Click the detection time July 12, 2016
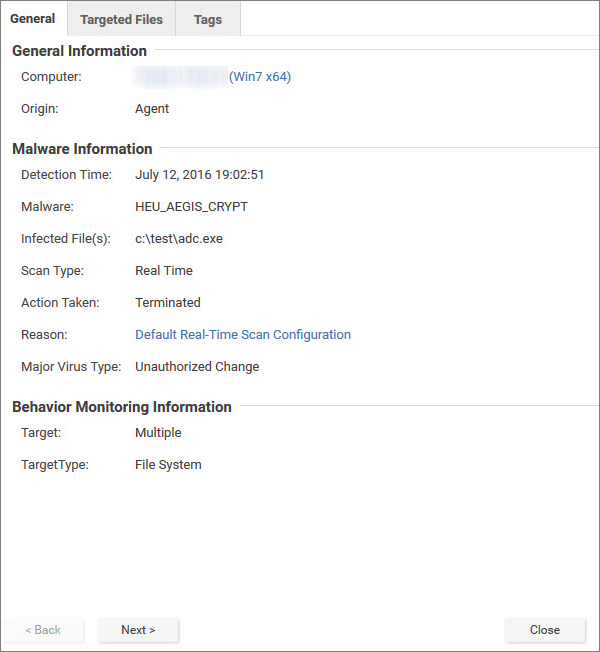The width and height of the screenshot is (600, 652). click(x=199, y=175)
